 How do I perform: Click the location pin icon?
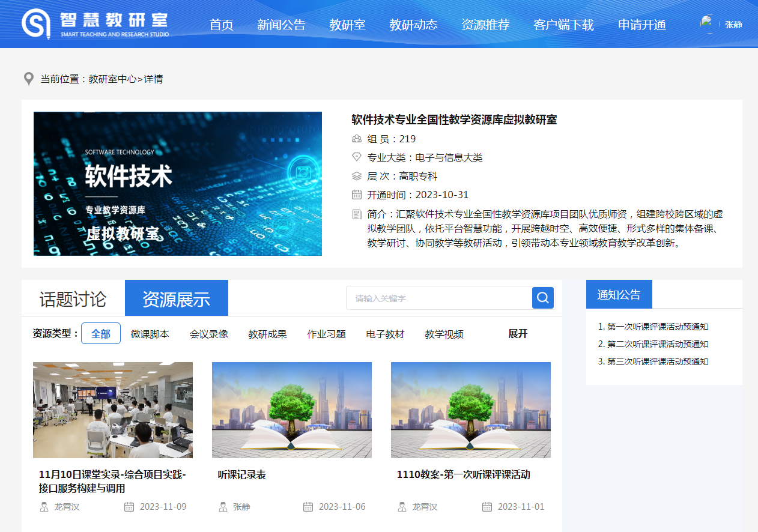click(28, 79)
